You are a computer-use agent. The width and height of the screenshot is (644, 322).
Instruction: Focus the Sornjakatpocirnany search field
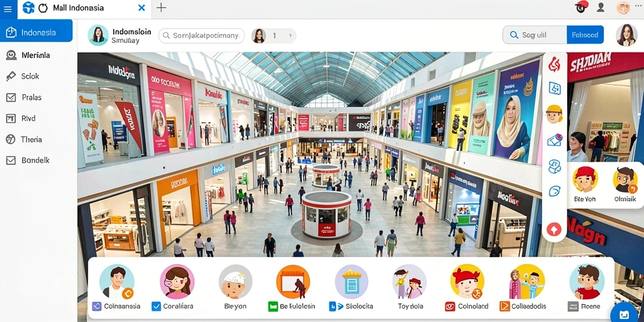click(201, 36)
